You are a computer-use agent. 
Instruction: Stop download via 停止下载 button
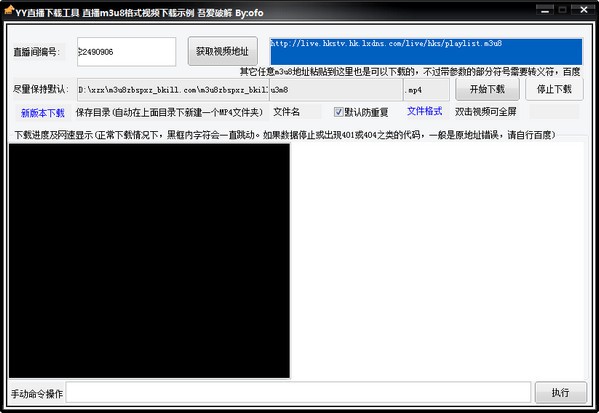(x=554, y=89)
